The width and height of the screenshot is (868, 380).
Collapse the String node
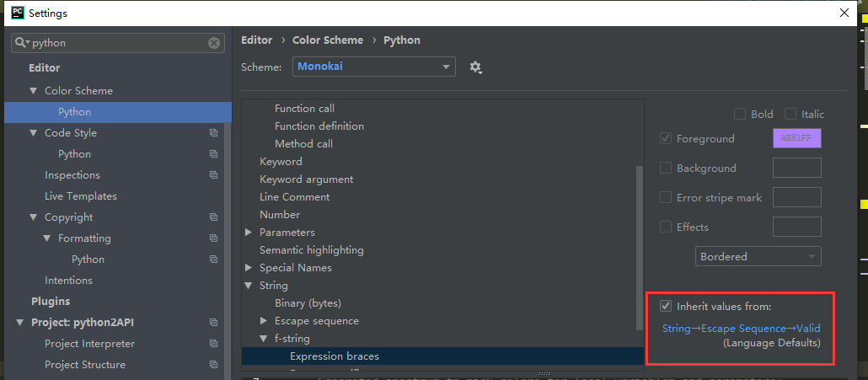(249, 286)
